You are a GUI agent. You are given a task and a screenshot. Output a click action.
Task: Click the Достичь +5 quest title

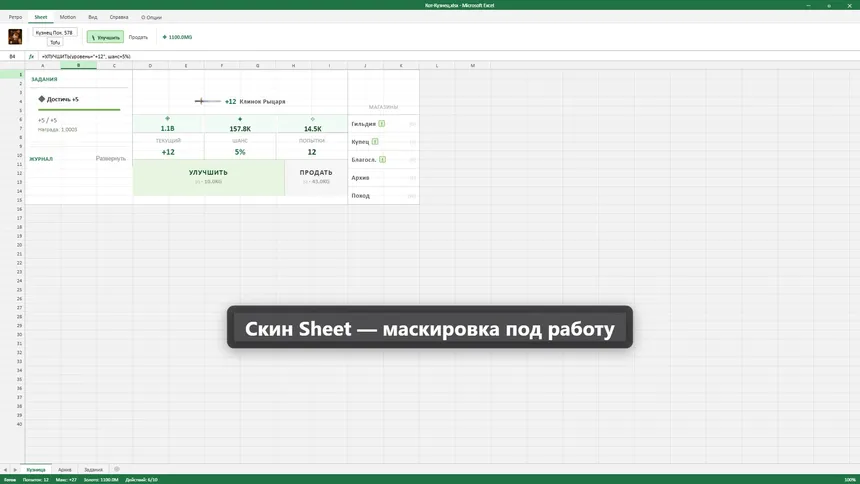coord(63,99)
